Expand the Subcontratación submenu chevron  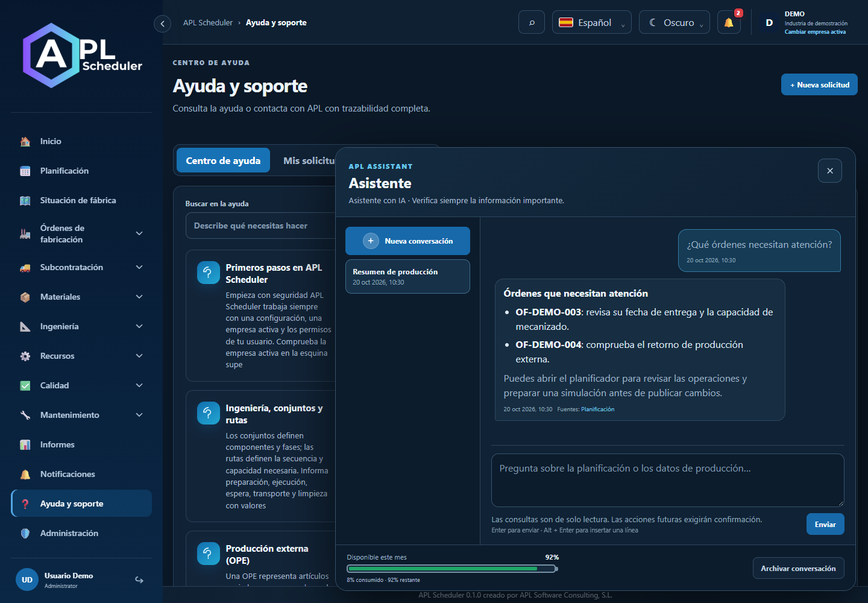139,267
